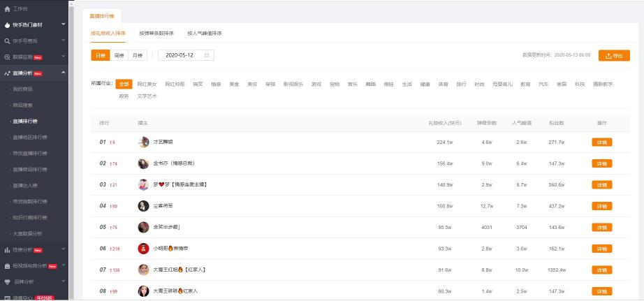Open 带货指数排行榜 in the sidebar
The height and width of the screenshot is (301, 644).
pyautogui.click(x=30, y=202)
